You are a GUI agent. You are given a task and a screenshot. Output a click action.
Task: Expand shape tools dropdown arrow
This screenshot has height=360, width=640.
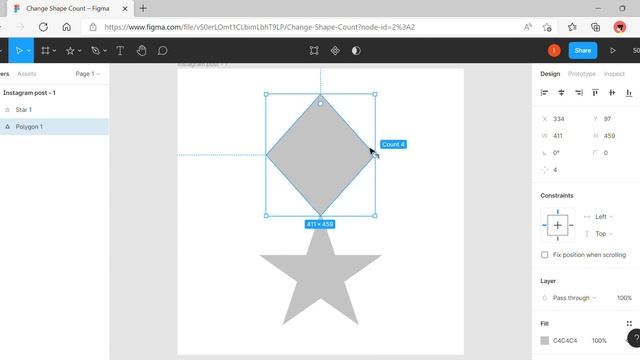point(80,51)
